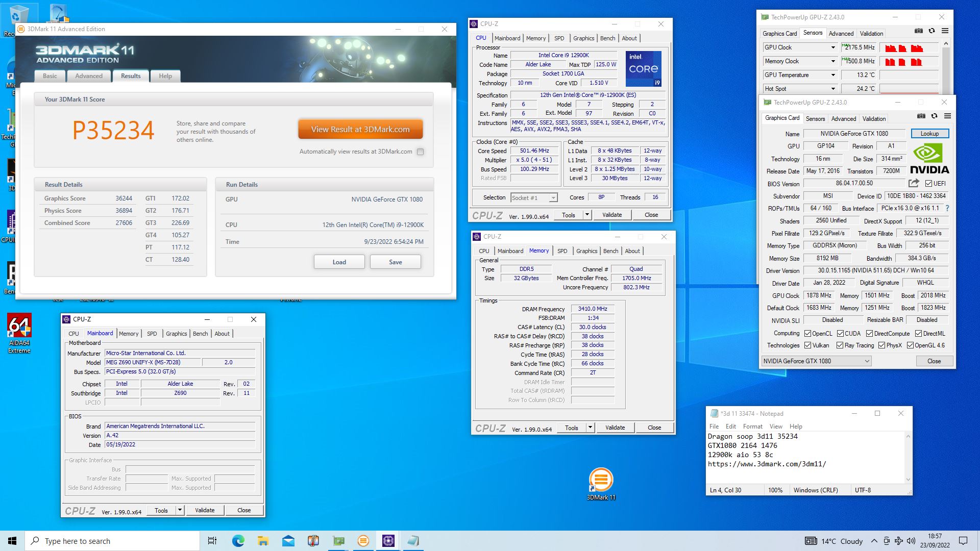Open the Socket #1 selection dropdown in CPU-Z
The height and width of the screenshot is (551, 980).
[533, 198]
